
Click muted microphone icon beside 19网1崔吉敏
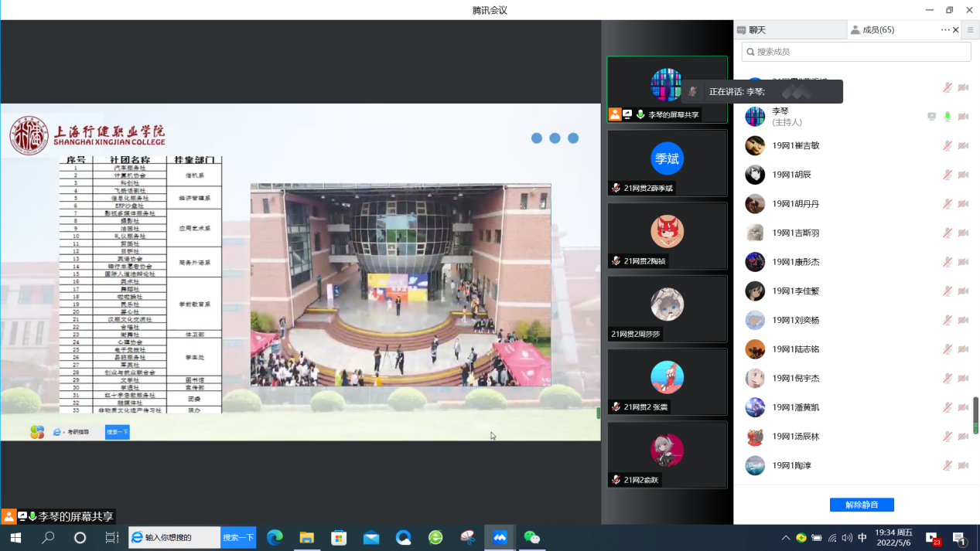pyautogui.click(x=948, y=146)
